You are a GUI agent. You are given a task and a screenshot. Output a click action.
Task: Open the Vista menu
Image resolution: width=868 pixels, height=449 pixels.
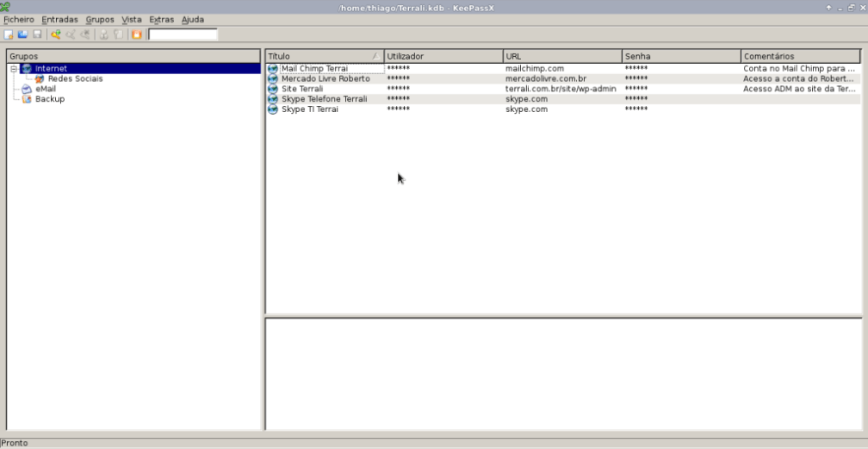(x=132, y=19)
